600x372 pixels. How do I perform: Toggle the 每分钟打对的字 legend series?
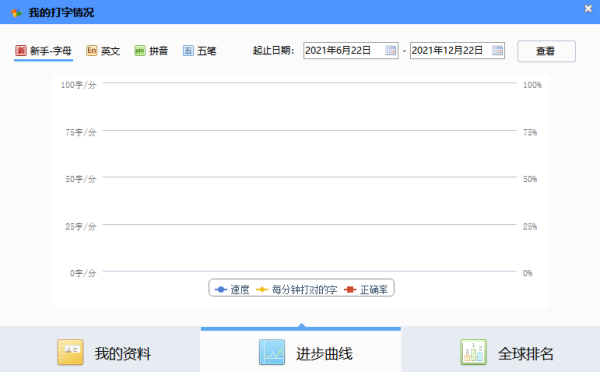(x=297, y=290)
